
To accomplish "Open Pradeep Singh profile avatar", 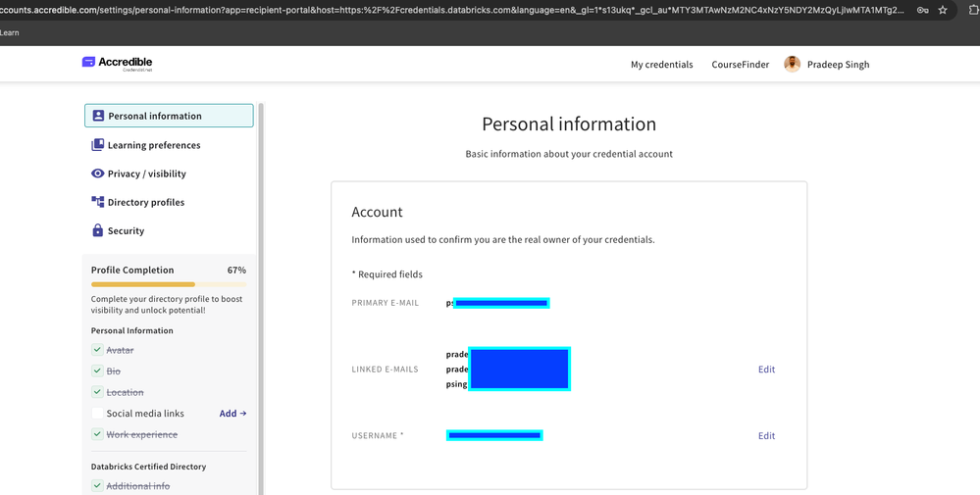I will click(x=792, y=65).
